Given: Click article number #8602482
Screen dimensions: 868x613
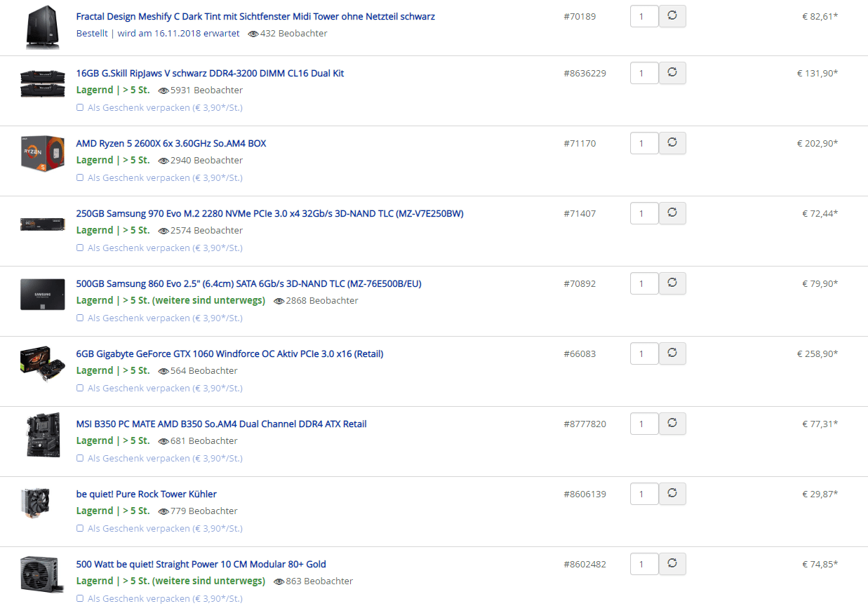Looking at the screenshot, I should tap(585, 564).
